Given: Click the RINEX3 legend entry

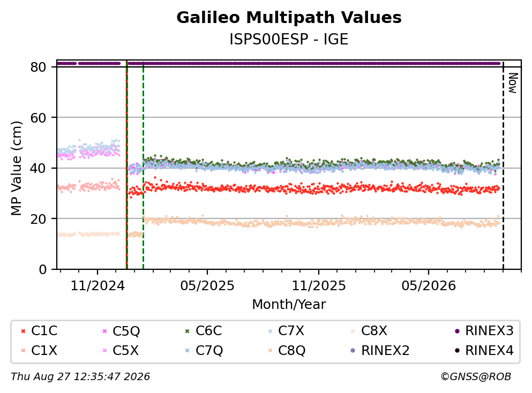Looking at the screenshot, I should 484,330.
